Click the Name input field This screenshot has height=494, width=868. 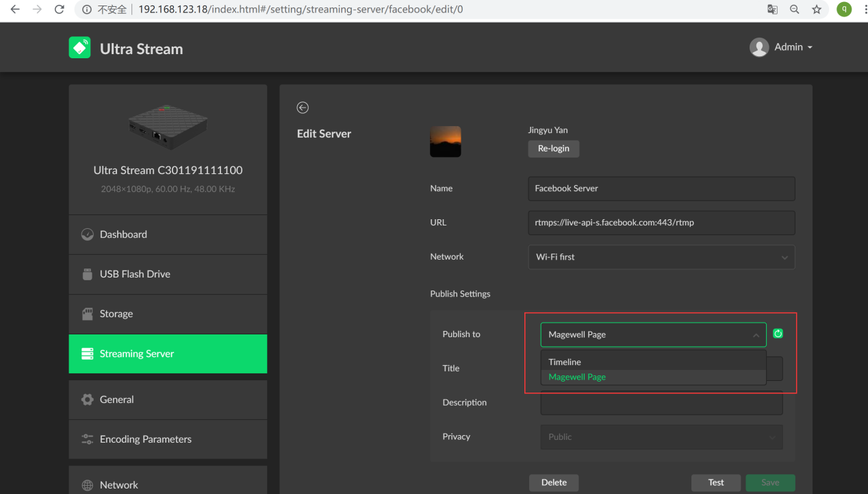point(661,188)
